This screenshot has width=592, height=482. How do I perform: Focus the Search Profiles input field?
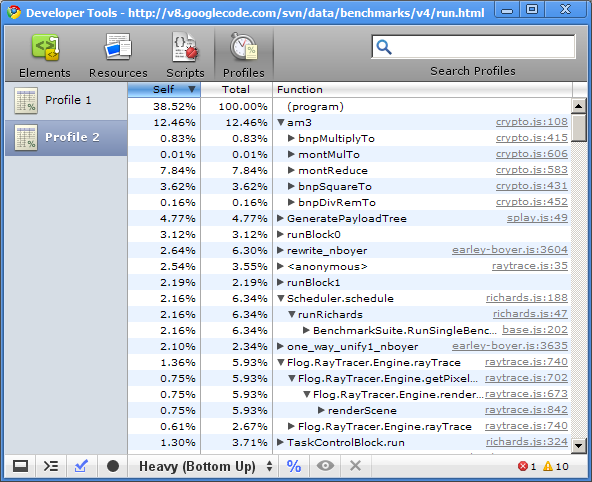tap(474, 47)
